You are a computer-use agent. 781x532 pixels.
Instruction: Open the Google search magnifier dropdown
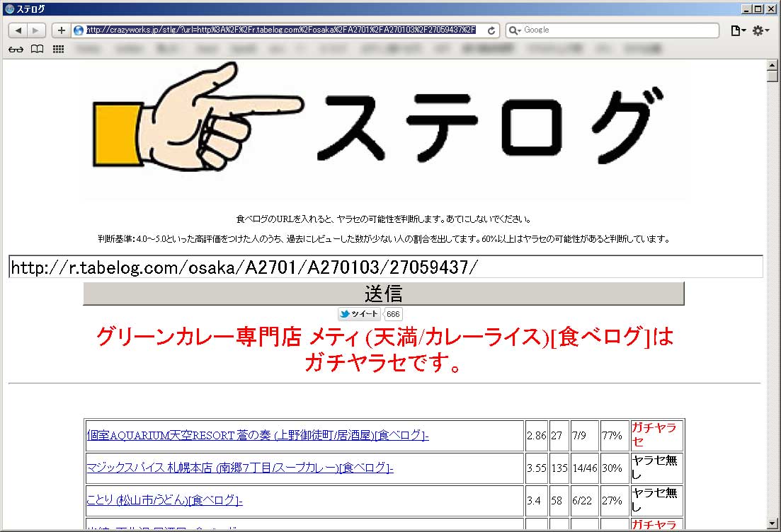(518, 30)
